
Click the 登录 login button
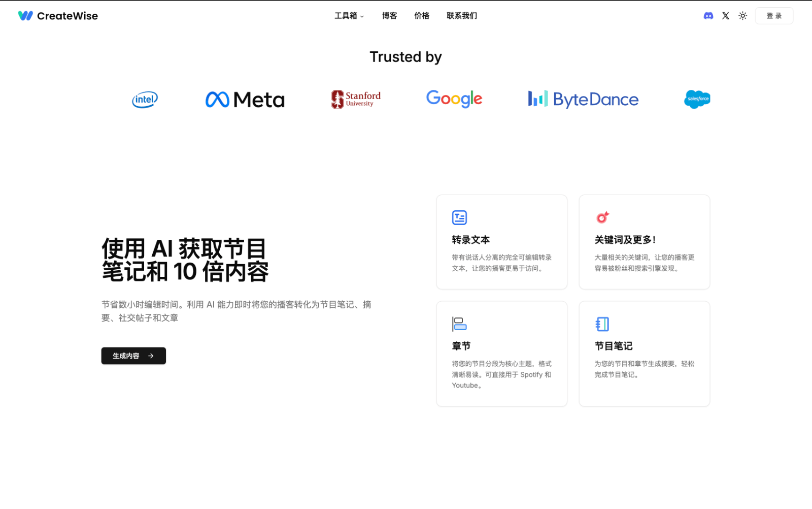point(774,16)
